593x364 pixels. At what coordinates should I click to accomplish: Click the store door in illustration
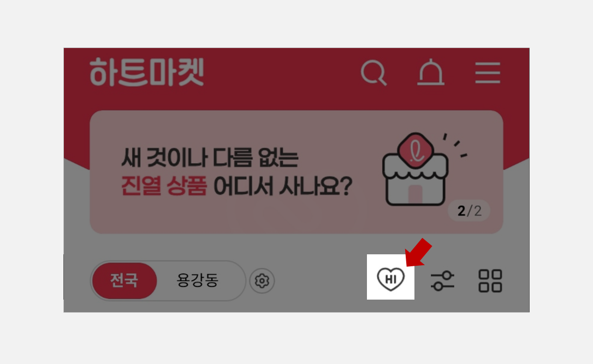[415, 194]
